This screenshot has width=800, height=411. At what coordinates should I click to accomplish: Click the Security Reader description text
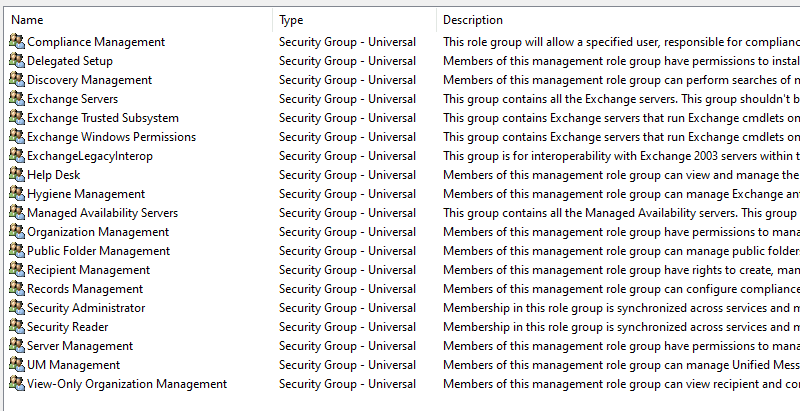(x=620, y=327)
